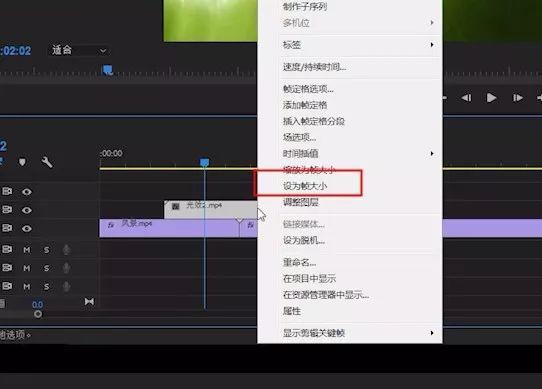The height and width of the screenshot is (389, 542).
Task: Click the round zoom handle under 0.0
Action: click(x=38, y=314)
